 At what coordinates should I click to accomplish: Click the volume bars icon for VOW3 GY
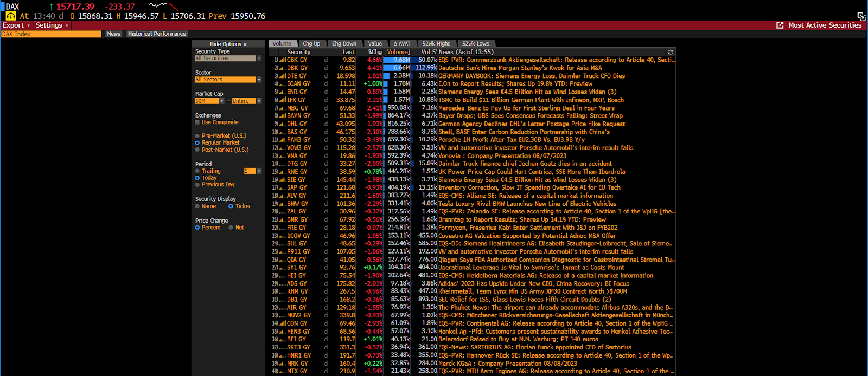click(x=283, y=148)
